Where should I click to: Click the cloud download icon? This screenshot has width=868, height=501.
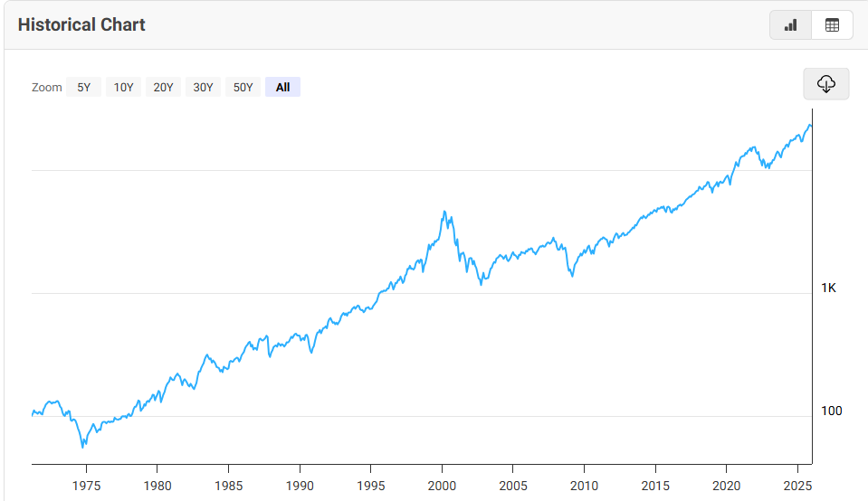point(825,84)
